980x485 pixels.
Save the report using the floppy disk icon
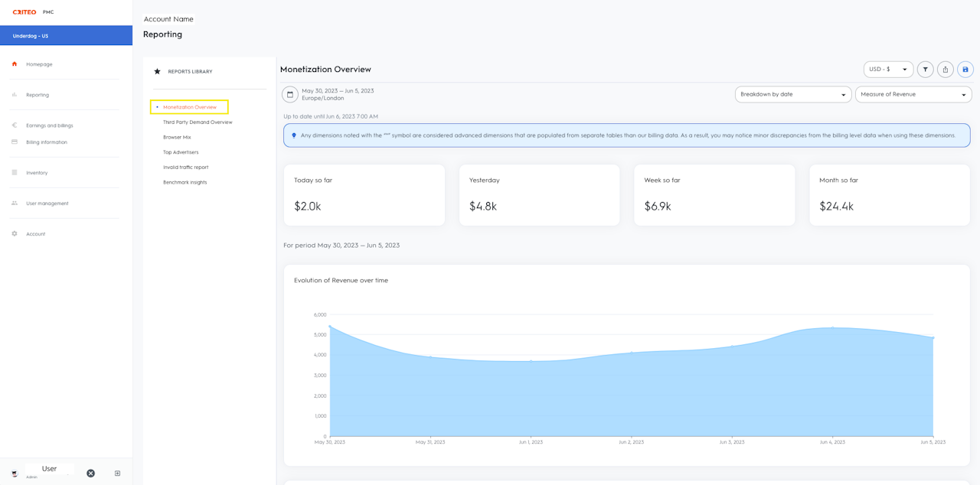[x=965, y=70]
